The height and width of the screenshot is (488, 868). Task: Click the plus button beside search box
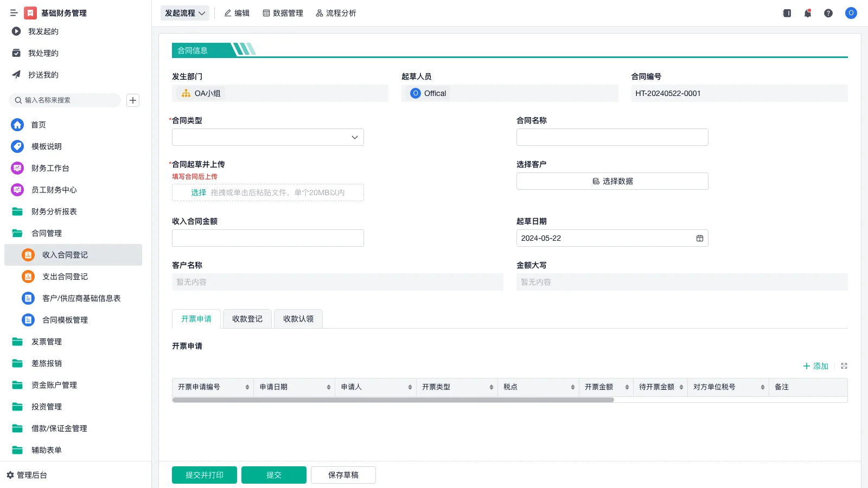click(x=133, y=100)
